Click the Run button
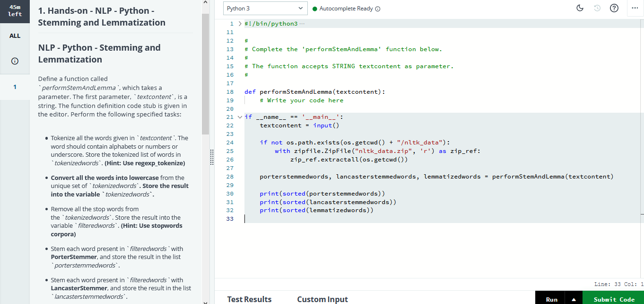644x304 pixels. tap(551, 299)
